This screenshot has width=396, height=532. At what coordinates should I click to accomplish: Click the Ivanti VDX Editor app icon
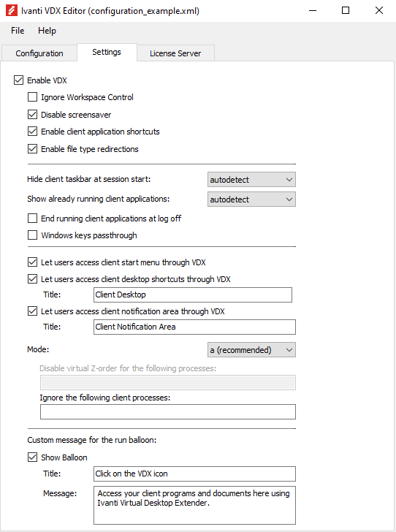pos(12,10)
